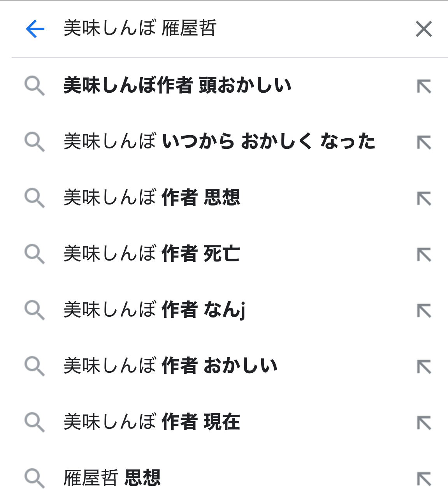Hit arrow icon beside 作者 現在
The height and width of the screenshot is (499, 448).
424,423
